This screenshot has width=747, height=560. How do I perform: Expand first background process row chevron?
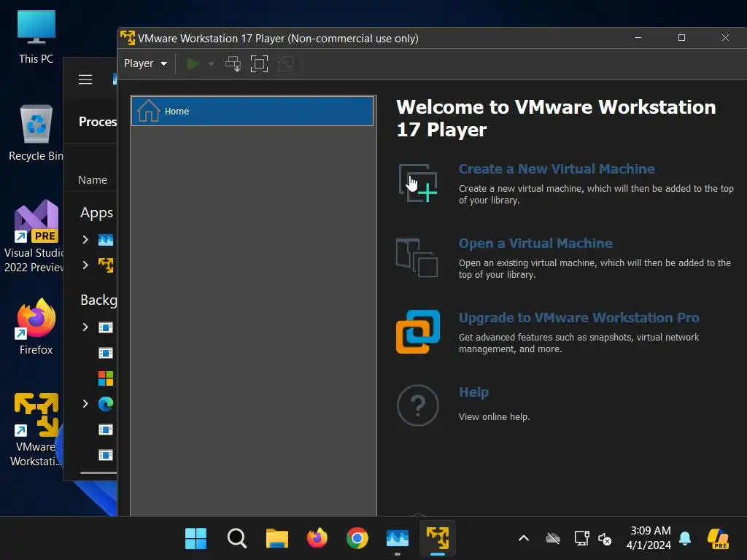point(85,327)
